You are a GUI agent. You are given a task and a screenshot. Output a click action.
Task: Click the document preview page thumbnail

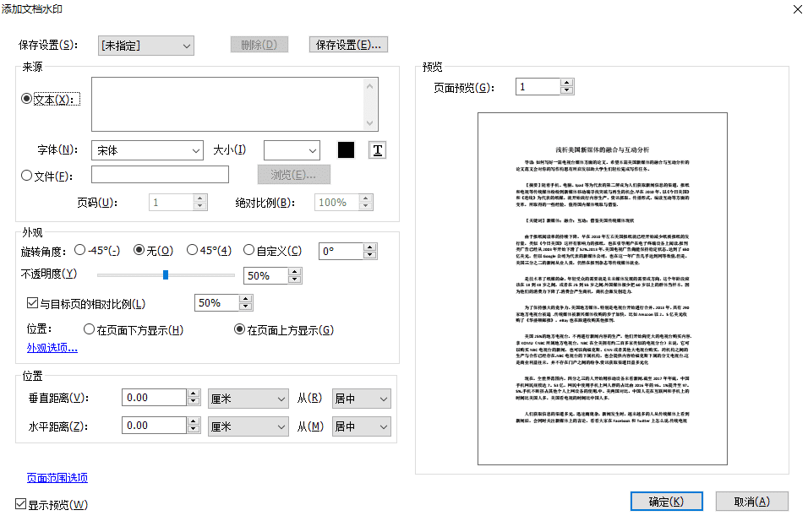(x=603, y=289)
